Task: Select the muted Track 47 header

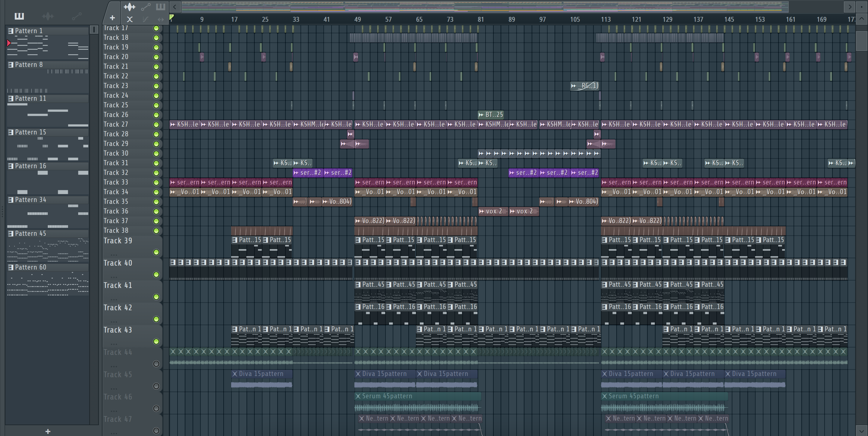Action: coord(132,425)
